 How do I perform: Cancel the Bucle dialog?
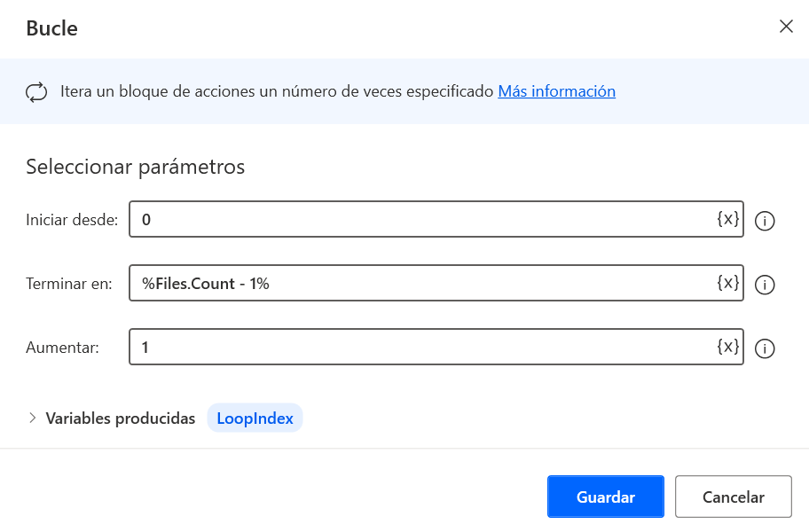pyautogui.click(x=733, y=497)
